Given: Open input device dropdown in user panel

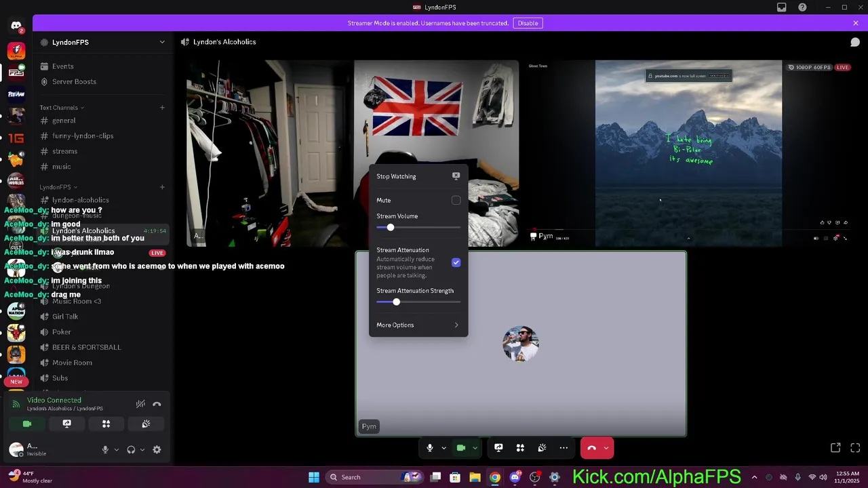Looking at the screenshot, I should click(116, 449).
